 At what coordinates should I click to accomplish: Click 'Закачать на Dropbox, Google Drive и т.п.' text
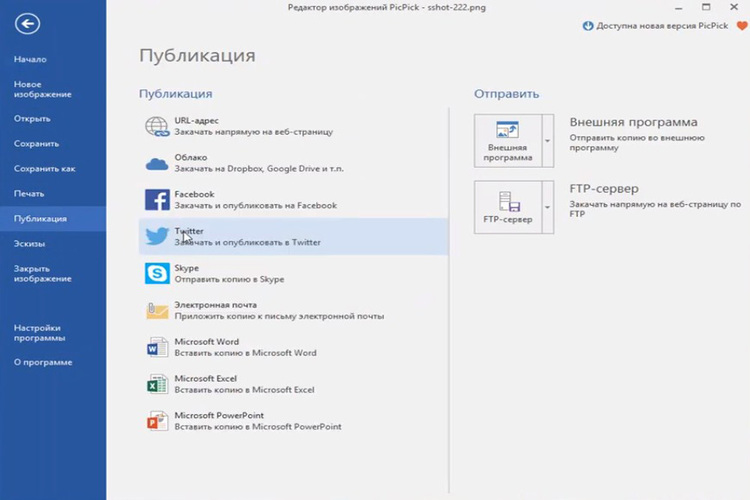point(259,168)
